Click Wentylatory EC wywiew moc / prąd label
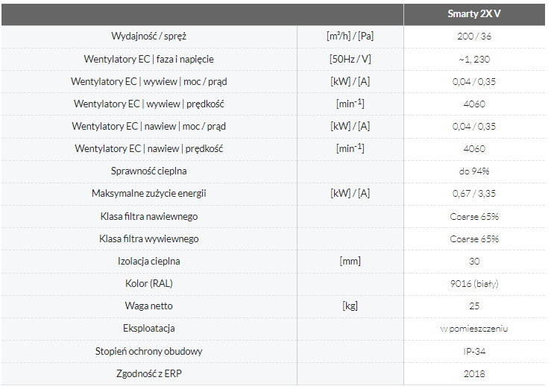Viewport: 554px width, 392px height. pos(148,81)
